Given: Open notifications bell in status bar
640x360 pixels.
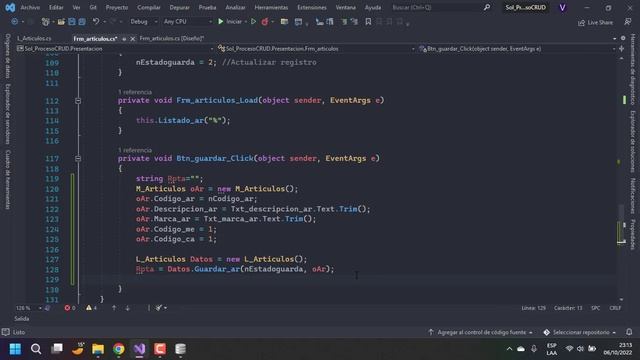Looking at the screenshot, I should 629,332.
